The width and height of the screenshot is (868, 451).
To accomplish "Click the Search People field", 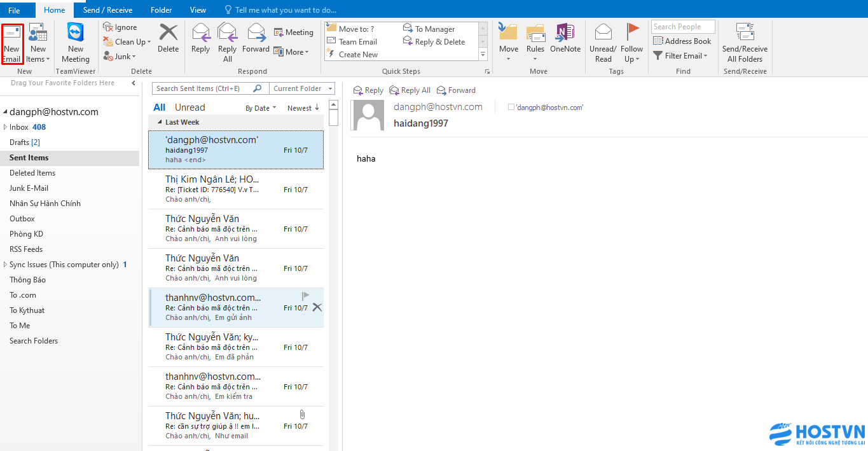I will pyautogui.click(x=683, y=27).
